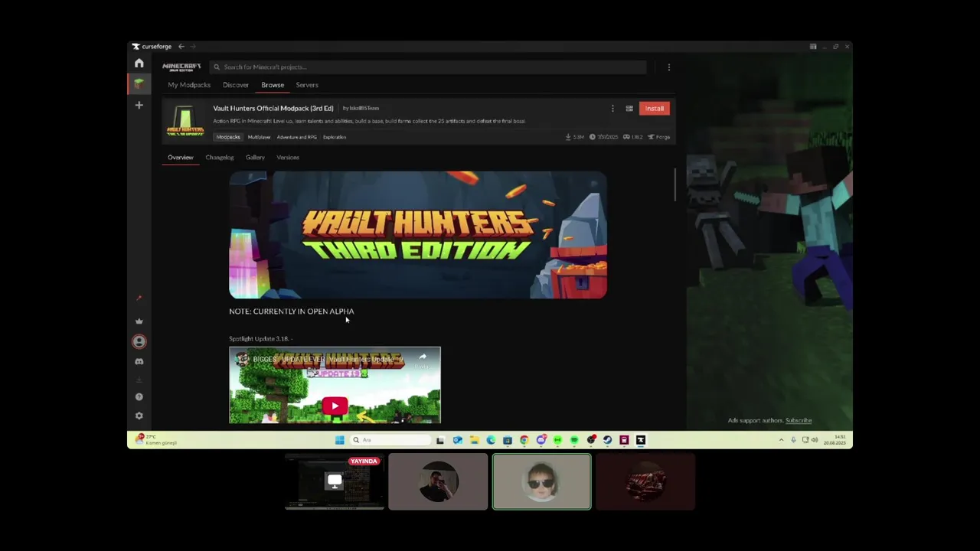Viewport: 980px width, 551px height.
Task: Open the CurseForge taskbar icon
Action: [641, 440]
